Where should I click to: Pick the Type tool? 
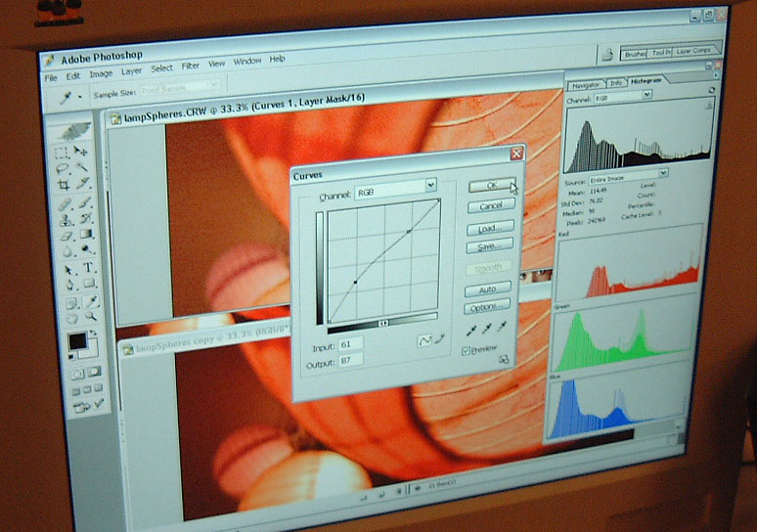(88, 268)
